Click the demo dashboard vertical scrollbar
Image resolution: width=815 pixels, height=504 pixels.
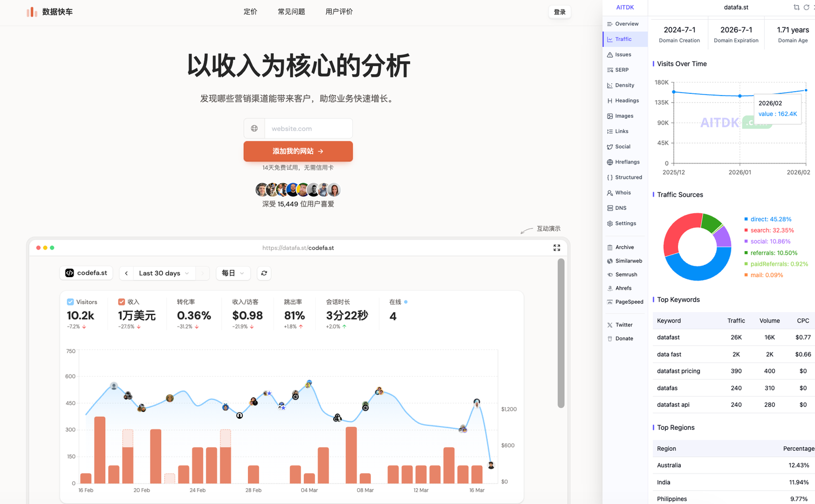(x=561, y=333)
